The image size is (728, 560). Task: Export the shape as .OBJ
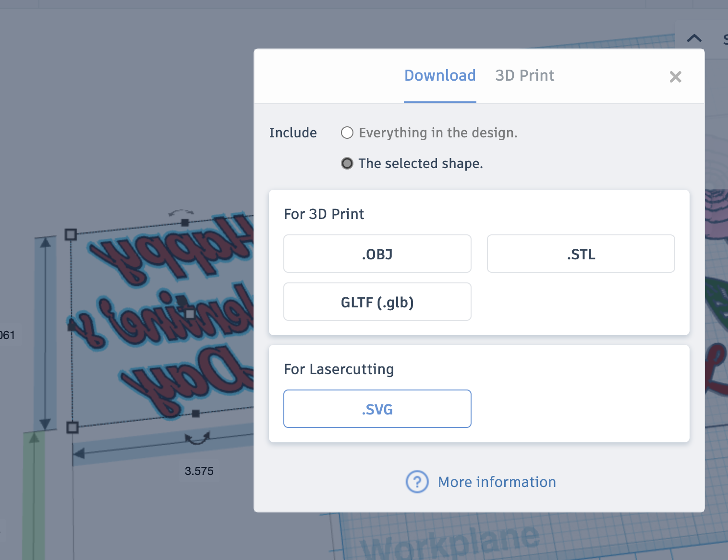click(x=377, y=254)
